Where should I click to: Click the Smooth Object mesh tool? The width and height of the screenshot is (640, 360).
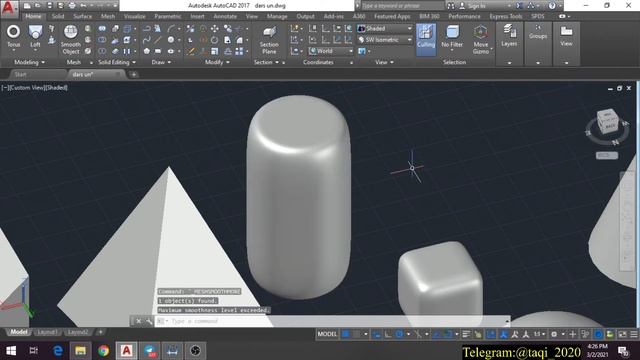pyautogui.click(x=71, y=40)
